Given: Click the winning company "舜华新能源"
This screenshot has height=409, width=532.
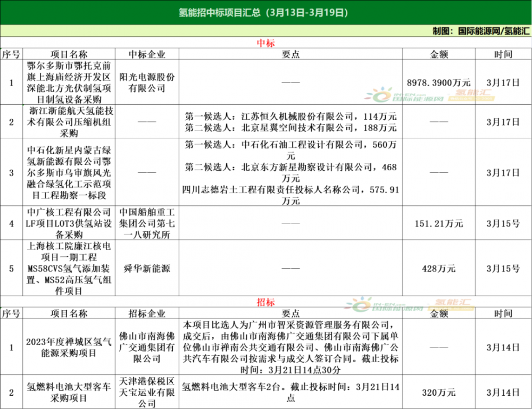Looking at the screenshot, I should pyautogui.click(x=147, y=269).
